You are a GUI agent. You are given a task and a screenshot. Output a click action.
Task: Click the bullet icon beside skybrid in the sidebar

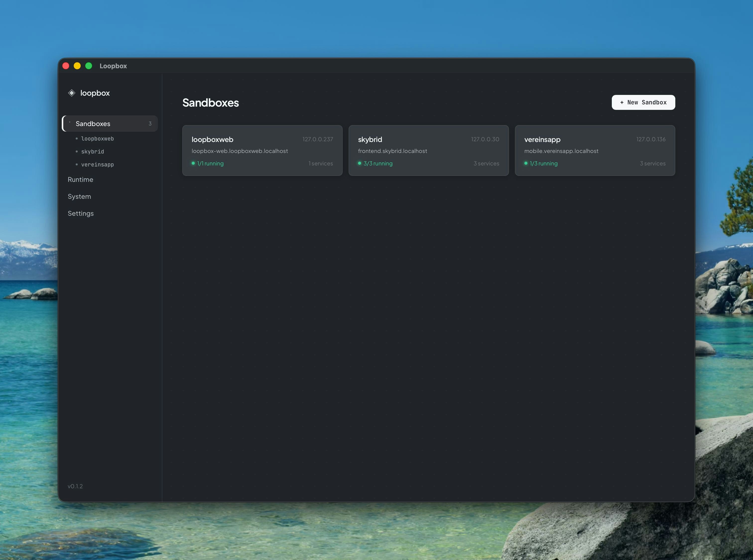(77, 151)
